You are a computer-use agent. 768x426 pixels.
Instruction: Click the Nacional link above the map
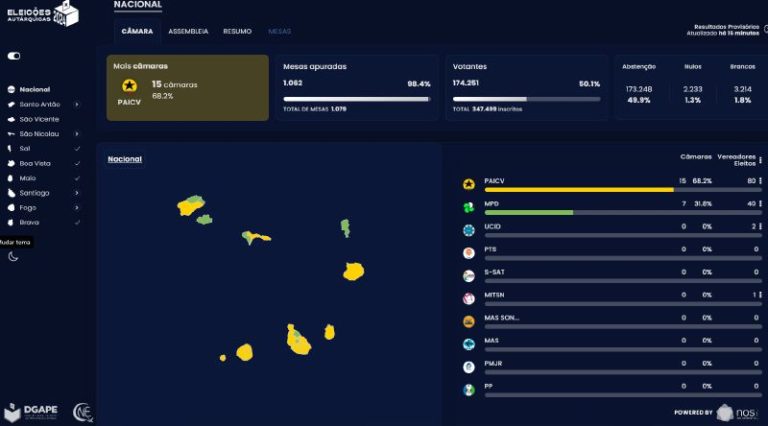pyautogui.click(x=124, y=159)
